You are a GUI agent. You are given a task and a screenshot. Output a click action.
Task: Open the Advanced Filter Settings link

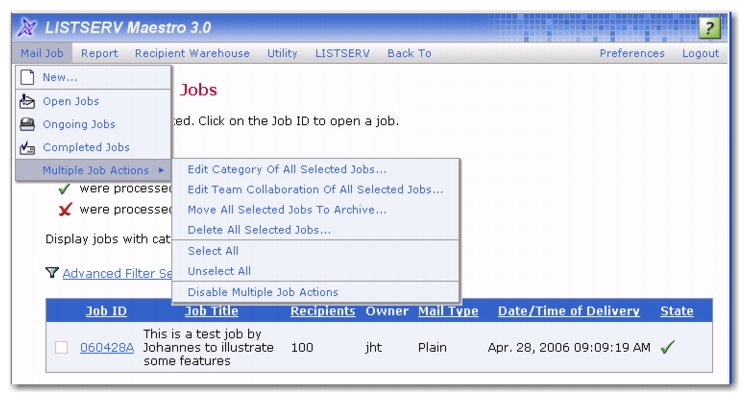117,273
